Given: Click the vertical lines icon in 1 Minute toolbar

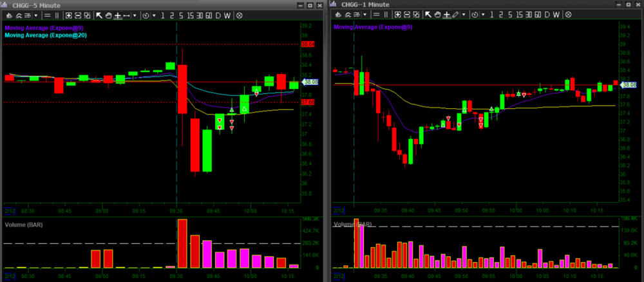Looking at the screenshot, I should pyautogui.click(x=385, y=15).
